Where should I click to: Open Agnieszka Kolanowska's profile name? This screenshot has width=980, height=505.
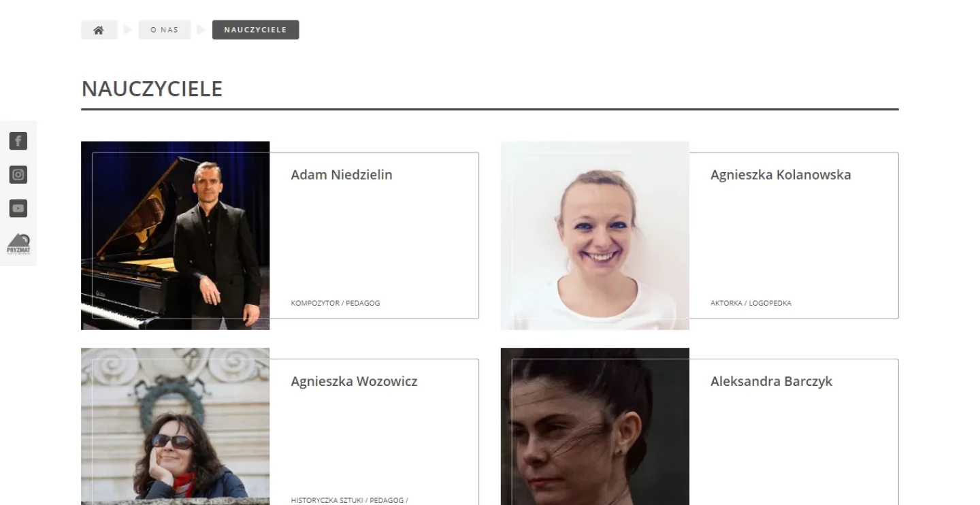coord(781,175)
